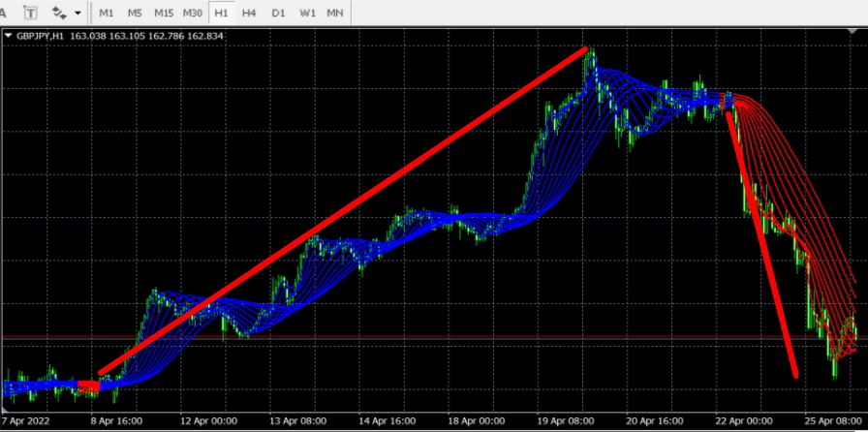Switch to the M15 timeframe

[164, 13]
